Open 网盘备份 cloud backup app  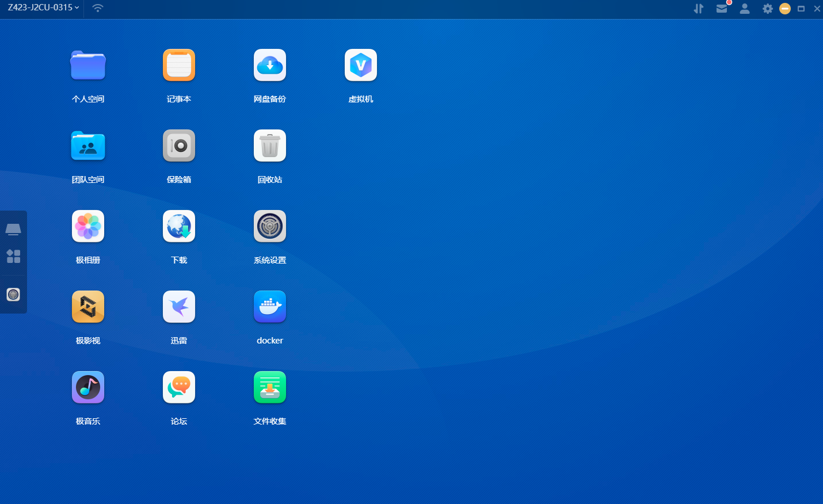click(x=270, y=65)
